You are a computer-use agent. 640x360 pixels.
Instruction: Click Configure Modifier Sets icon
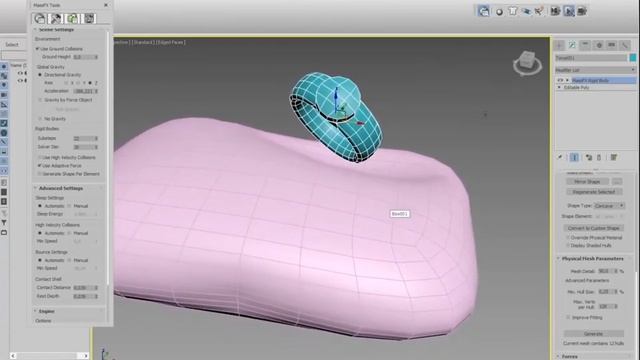pos(613,157)
